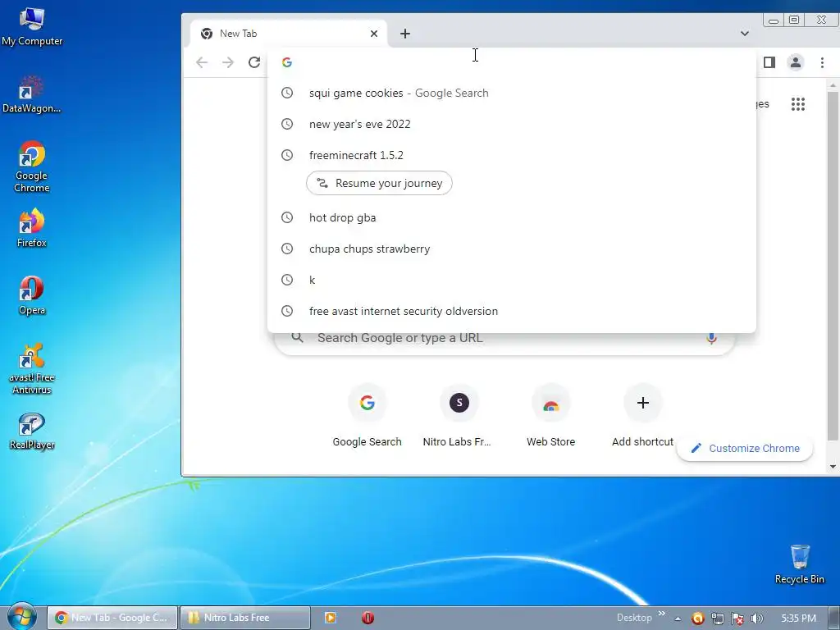Open Action Center flag tray icon
The image size is (840, 630).
coord(737,619)
